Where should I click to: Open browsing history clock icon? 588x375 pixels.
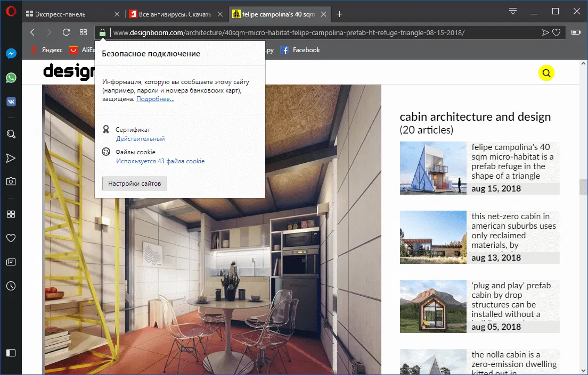click(11, 286)
